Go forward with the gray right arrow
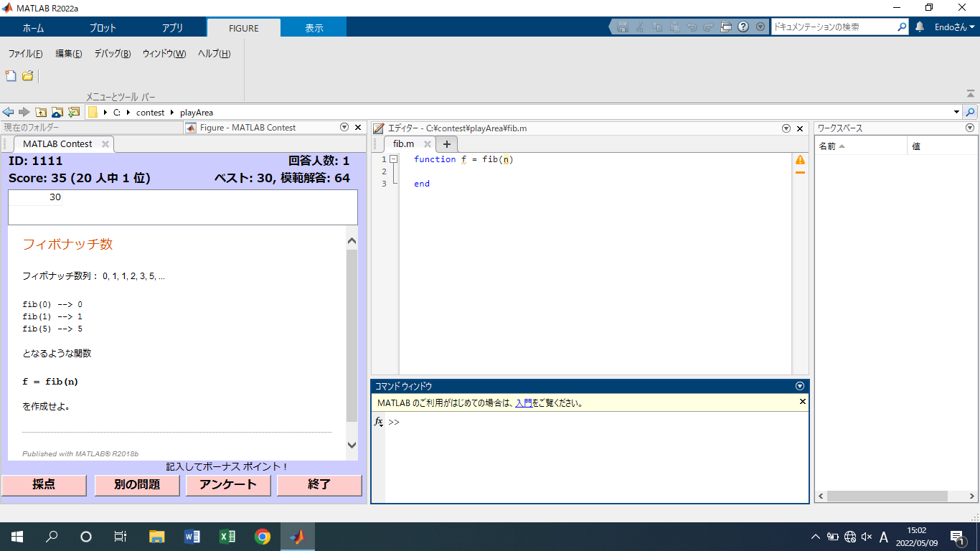The image size is (980, 551). (x=24, y=112)
